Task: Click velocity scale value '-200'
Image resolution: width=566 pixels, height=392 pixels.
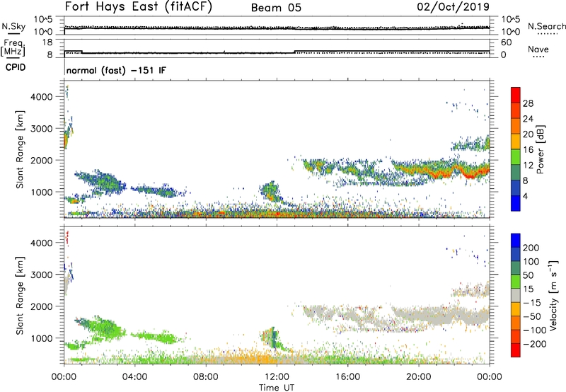Action: [x=535, y=344]
